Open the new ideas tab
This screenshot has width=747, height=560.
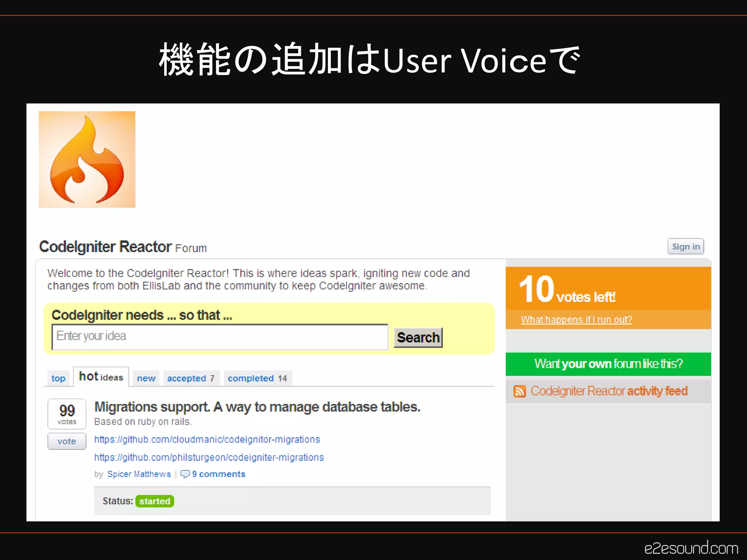(x=146, y=378)
